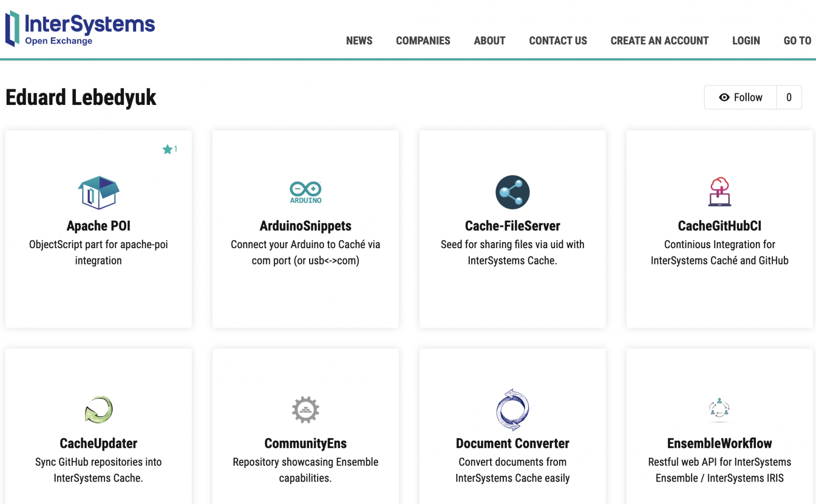
Task: Open the Login page
Action: click(746, 41)
